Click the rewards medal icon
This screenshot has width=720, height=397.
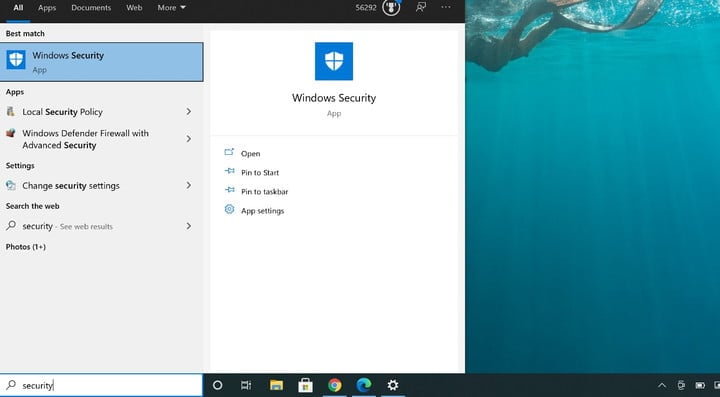391,7
